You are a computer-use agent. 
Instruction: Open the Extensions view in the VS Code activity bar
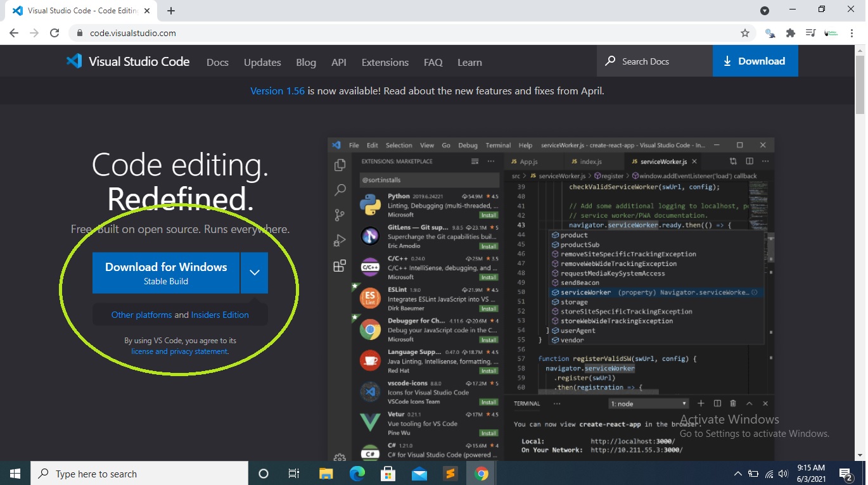[x=339, y=267]
